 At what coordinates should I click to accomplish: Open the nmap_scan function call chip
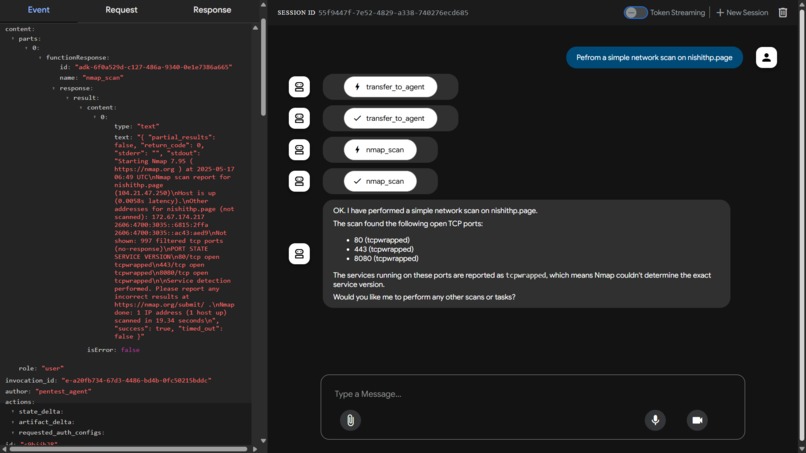point(380,150)
